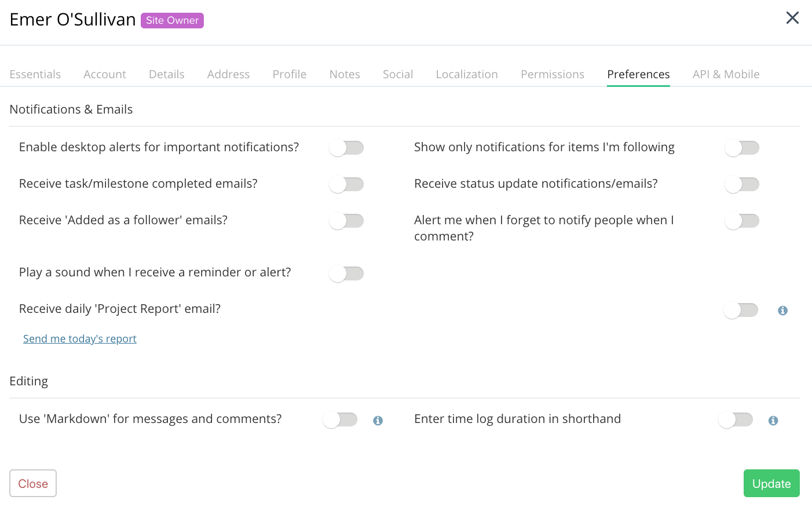Go to the Localization tab
The width and height of the screenshot is (812, 507).
467,74
